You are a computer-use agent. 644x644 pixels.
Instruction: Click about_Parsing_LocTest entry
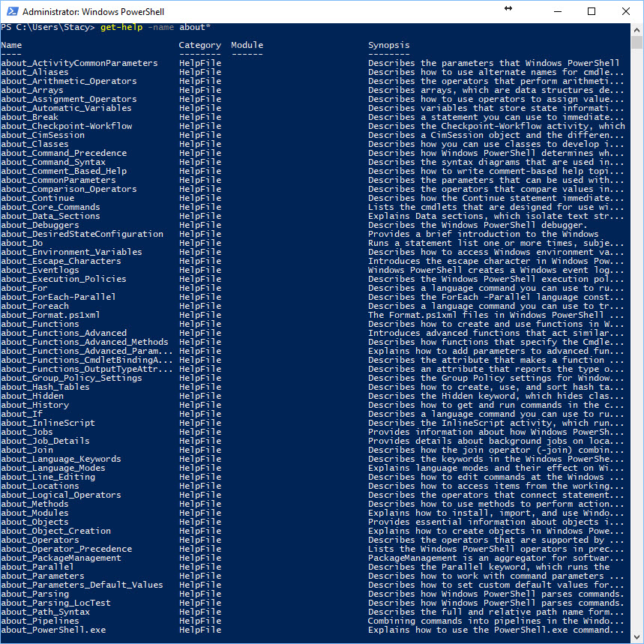[56, 604]
